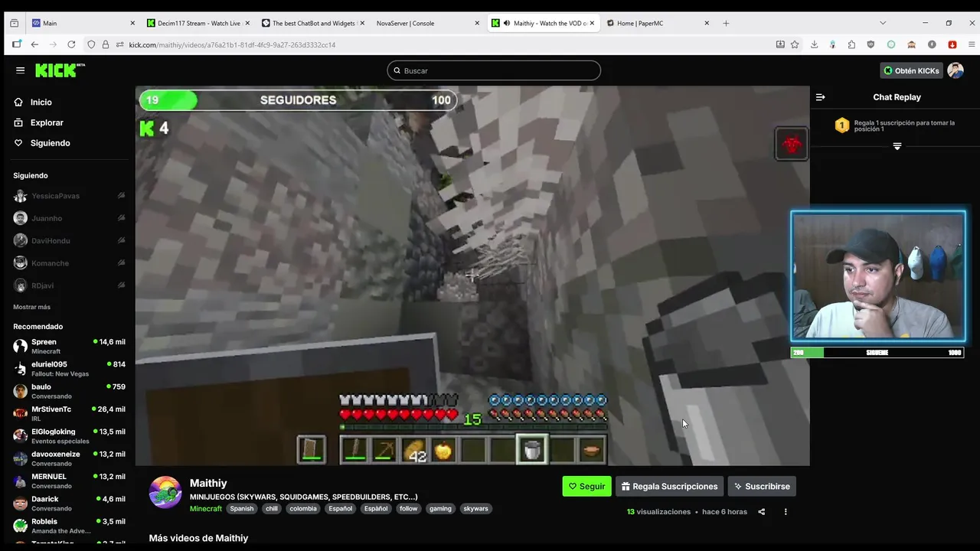Share the video with share icon
The image size is (980, 551).
pos(761,512)
